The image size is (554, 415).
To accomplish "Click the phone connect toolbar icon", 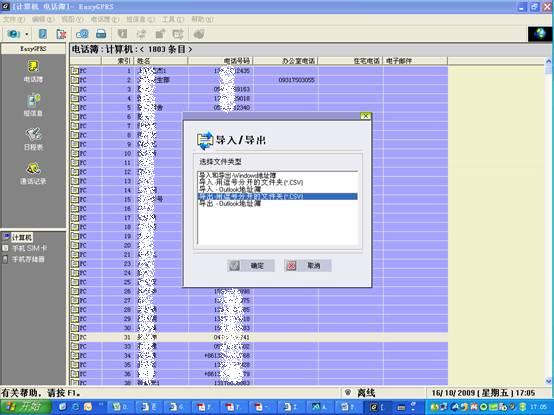I will 14,34.
